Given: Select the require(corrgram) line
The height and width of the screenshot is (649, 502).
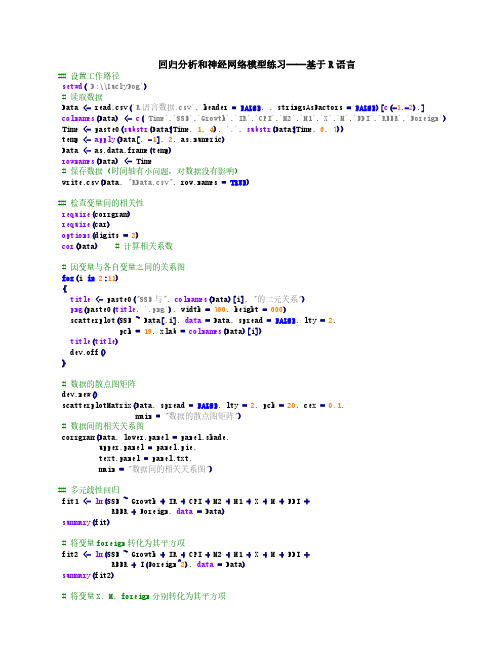Looking at the screenshot, I should coord(96,214).
